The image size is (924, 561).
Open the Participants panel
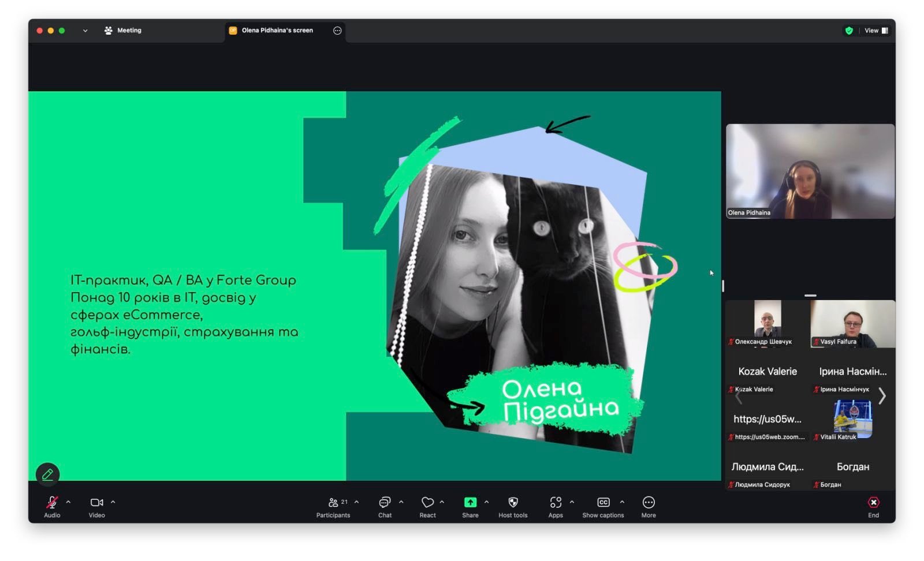pyautogui.click(x=333, y=506)
